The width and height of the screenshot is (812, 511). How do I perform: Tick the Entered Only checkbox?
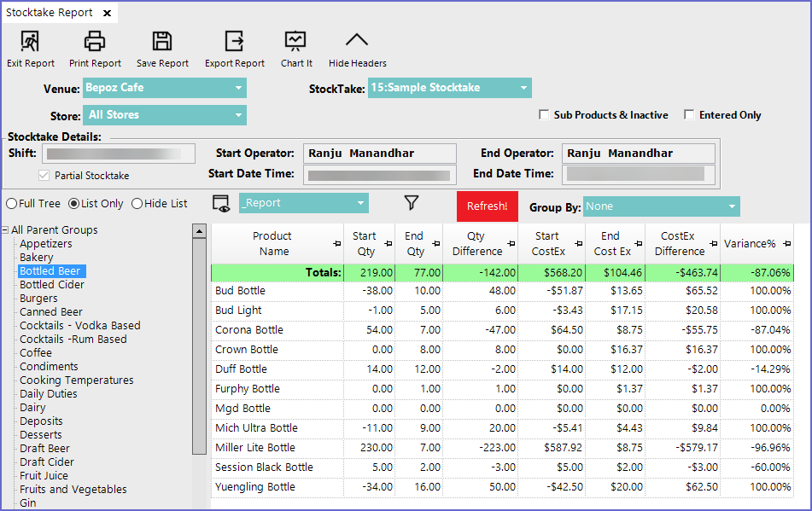point(689,115)
